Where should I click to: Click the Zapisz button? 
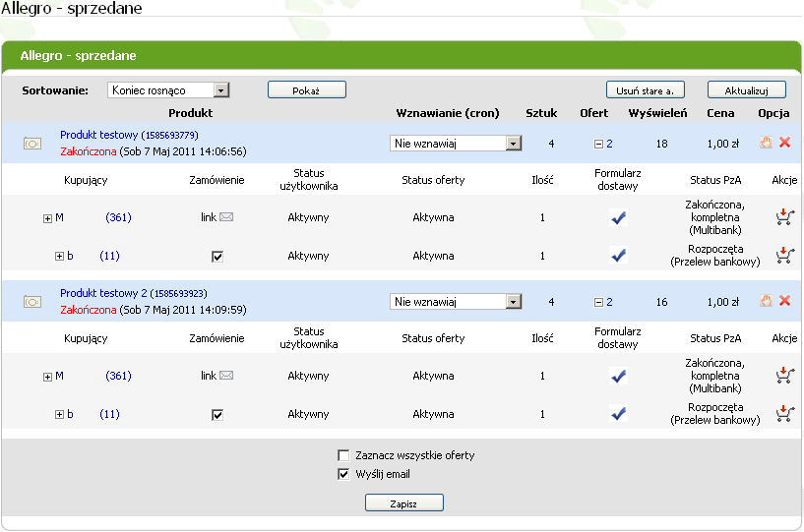tap(404, 502)
